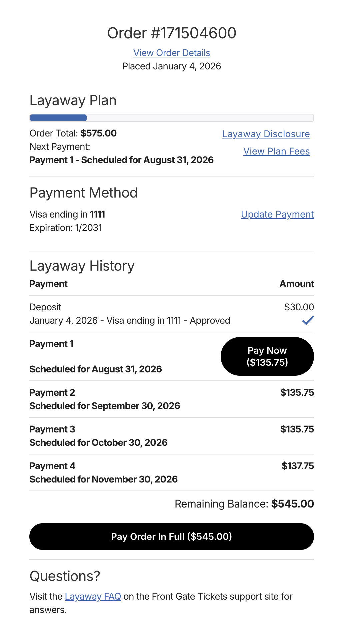Click the View Plan Fees link

(x=276, y=151)
